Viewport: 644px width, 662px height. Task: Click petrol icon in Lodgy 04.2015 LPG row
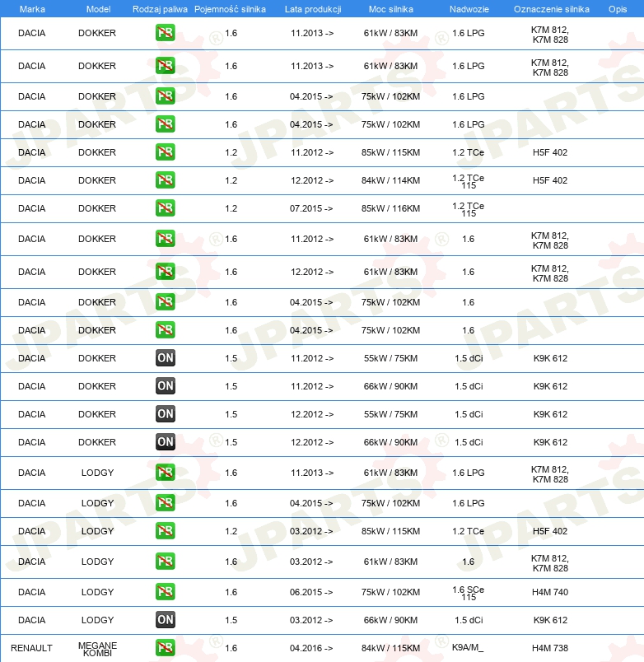point(165,503)
